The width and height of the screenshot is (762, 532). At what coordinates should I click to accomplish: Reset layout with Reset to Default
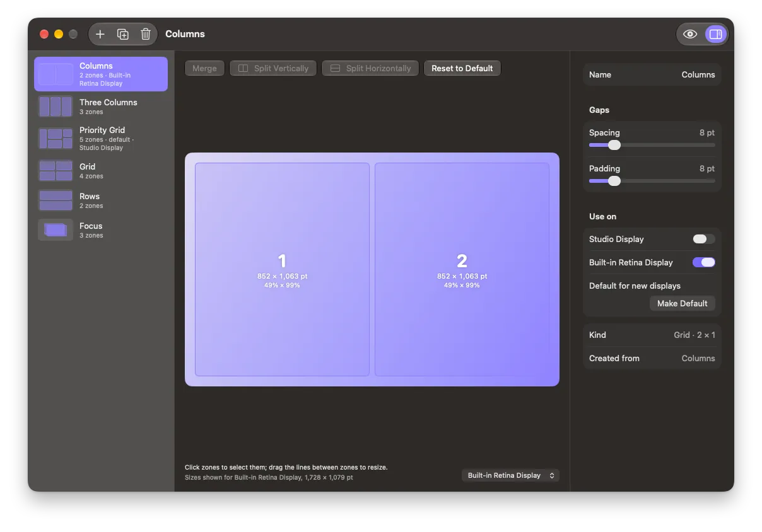point(462,68)
